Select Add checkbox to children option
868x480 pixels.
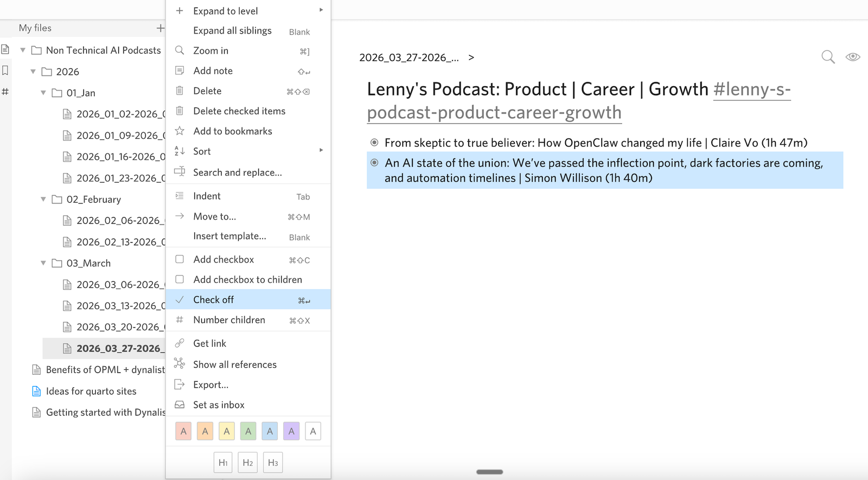tap(247, 280)
